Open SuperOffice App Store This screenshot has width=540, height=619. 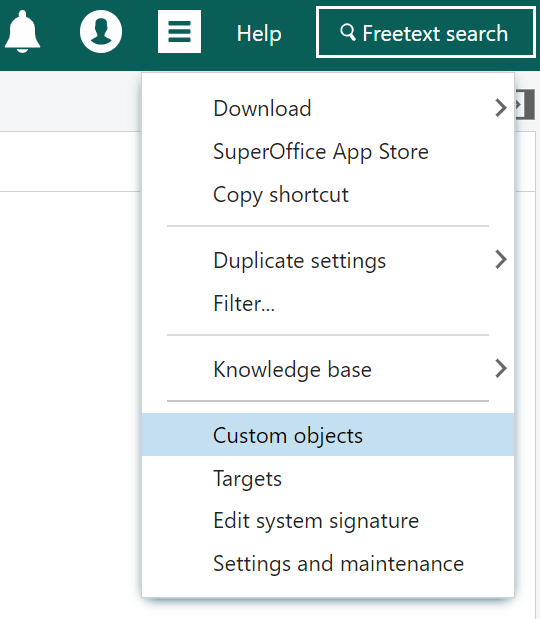coord(328,152)
